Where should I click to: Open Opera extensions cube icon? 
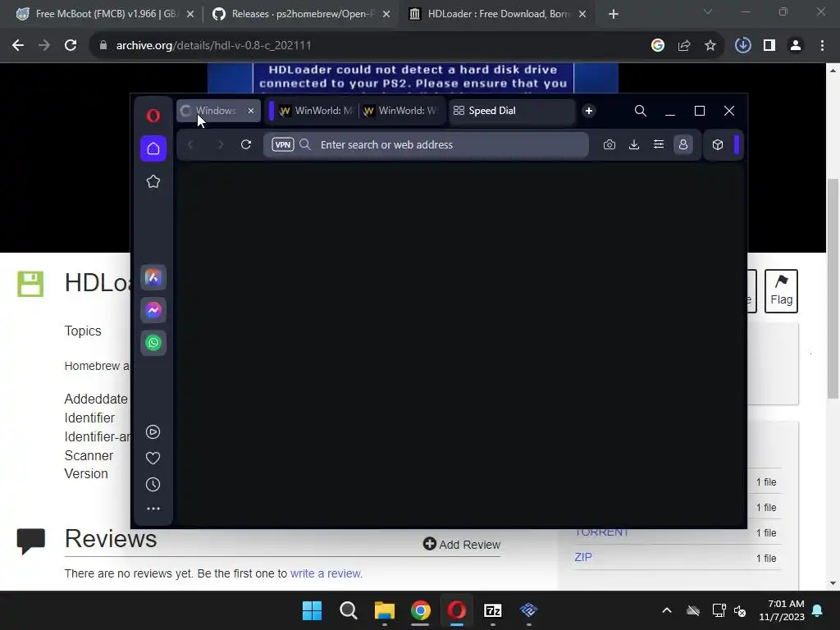718,144
